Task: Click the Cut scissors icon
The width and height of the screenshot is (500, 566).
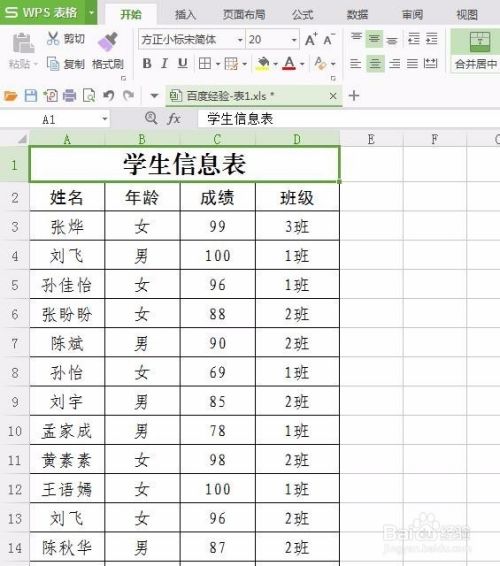Action: pyautogui.click(x=53, y=38)
